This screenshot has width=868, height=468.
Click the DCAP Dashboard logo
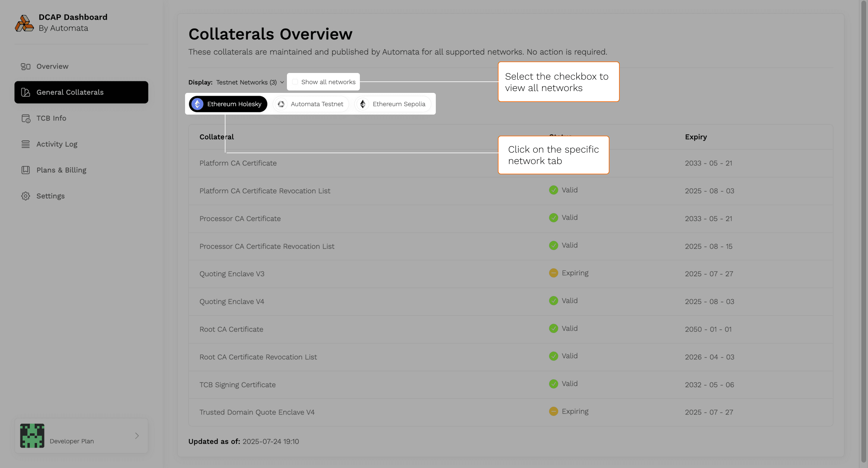point(25,23)
